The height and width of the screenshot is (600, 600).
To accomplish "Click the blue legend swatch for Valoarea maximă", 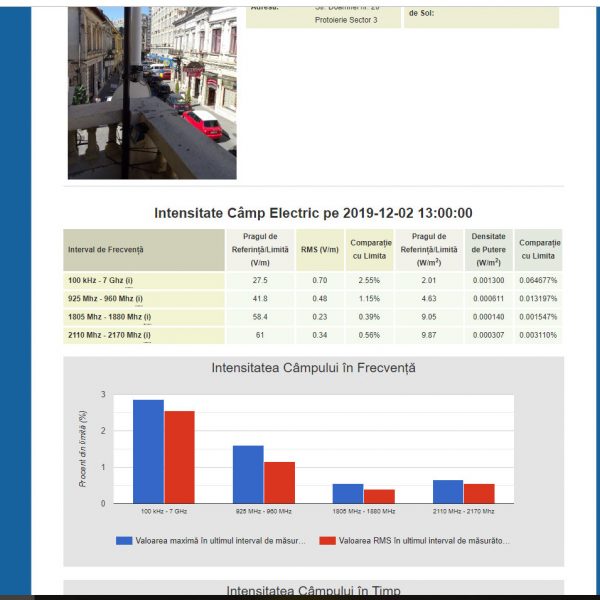I will click(124, 540).
